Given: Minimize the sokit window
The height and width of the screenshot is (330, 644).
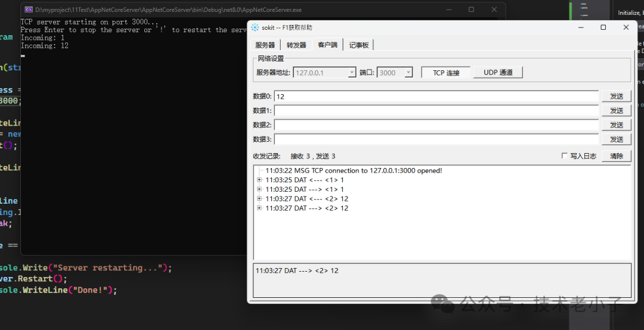Looking at the screenshot, I should point(580,27).
